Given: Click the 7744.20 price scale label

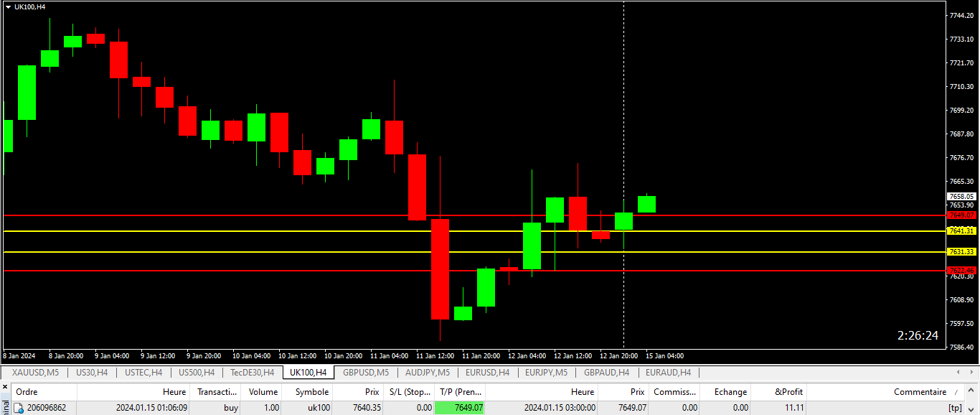Looking at the screenshot, I should point(961,15).
